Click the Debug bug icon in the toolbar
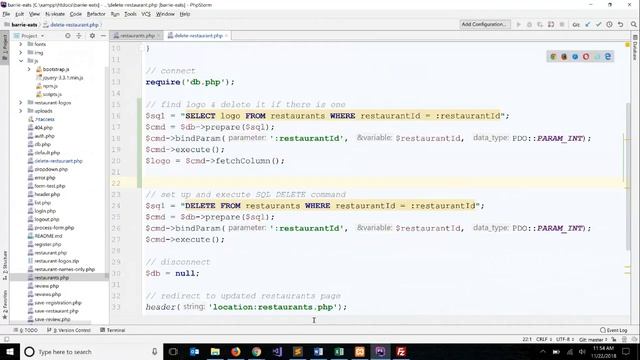The width and height of the screenshot is (640, 360). [x=529, y=24]
